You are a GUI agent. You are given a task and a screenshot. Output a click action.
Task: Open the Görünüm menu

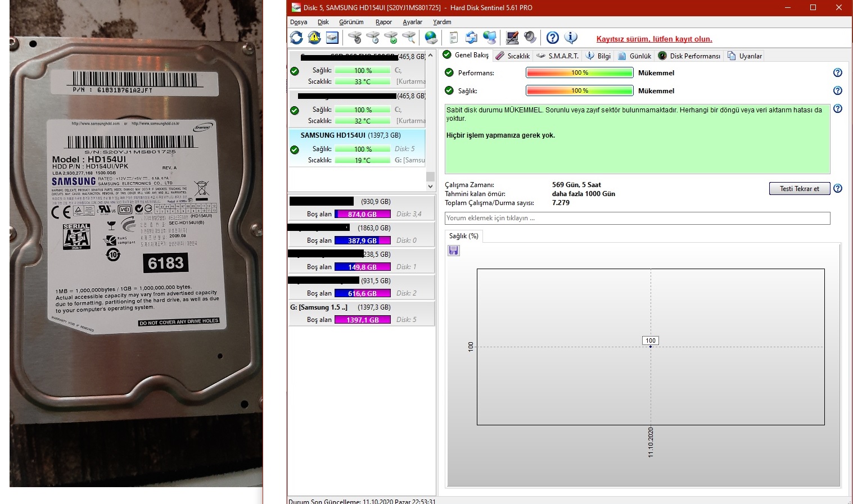[351, 22]
